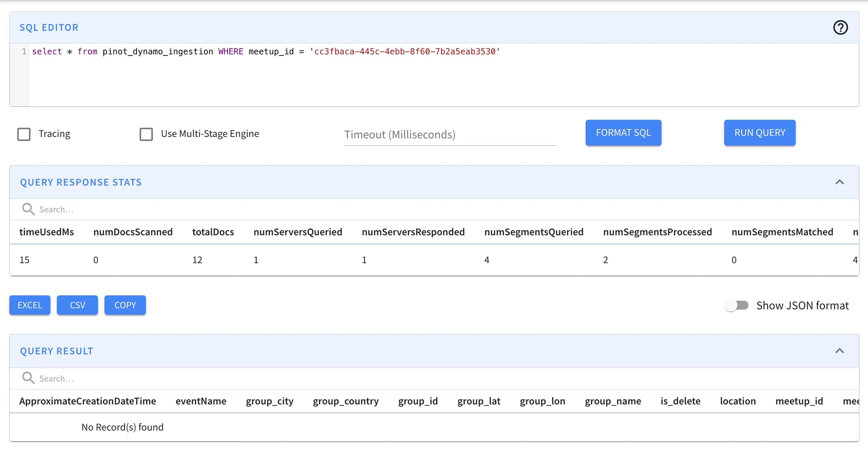Expand the QUERY RESULT section
Viewport: 868px width, 462px height.
(x=839, y=350)
